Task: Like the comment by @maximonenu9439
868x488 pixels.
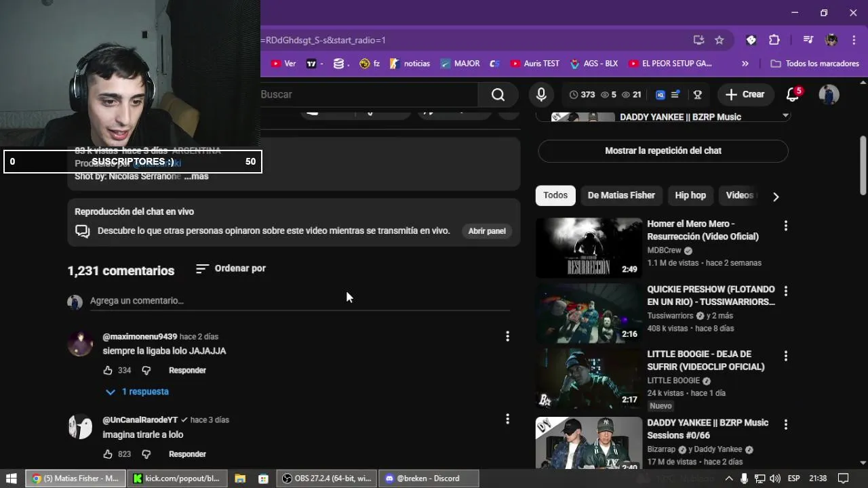Action: [x=108, y=370]
